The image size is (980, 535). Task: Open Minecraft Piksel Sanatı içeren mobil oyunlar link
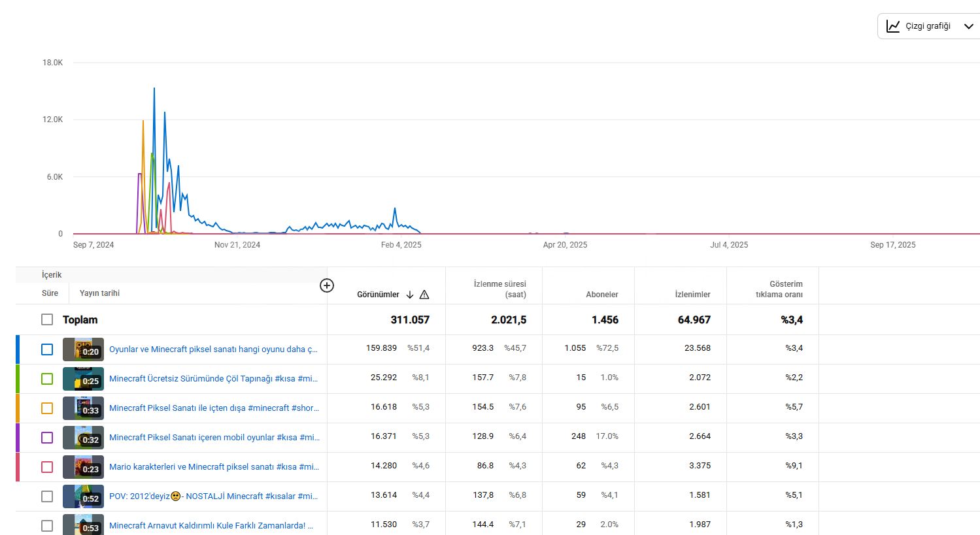point(214,438)
